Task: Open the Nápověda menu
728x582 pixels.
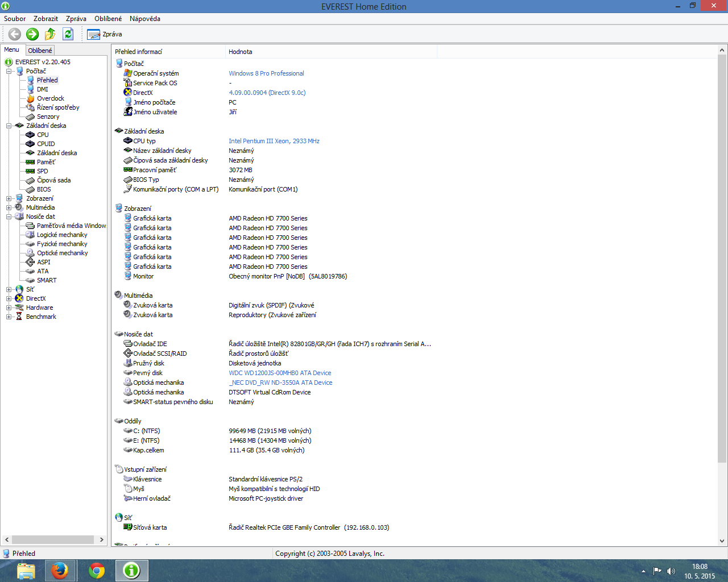Action: coord(145,19)
